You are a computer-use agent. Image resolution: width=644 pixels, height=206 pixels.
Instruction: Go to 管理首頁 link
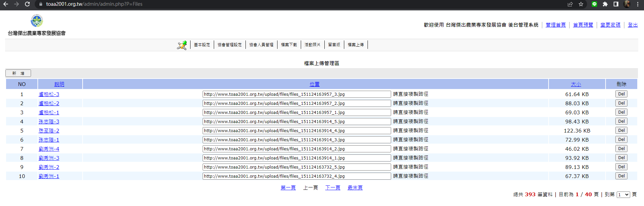pyautogui.click(x=556, y=25)
